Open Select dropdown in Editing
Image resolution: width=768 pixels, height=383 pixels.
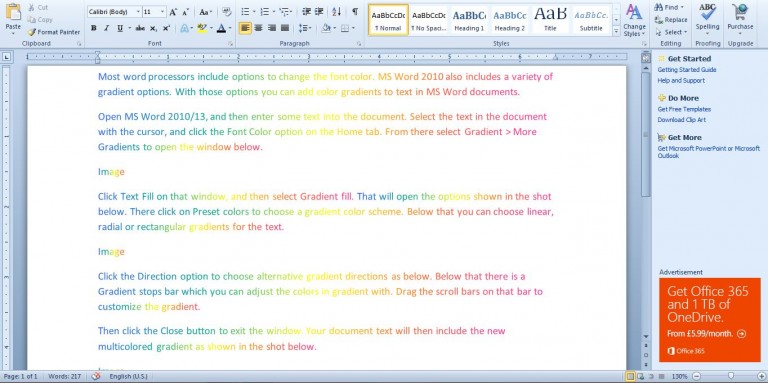(x=672, y=32)
